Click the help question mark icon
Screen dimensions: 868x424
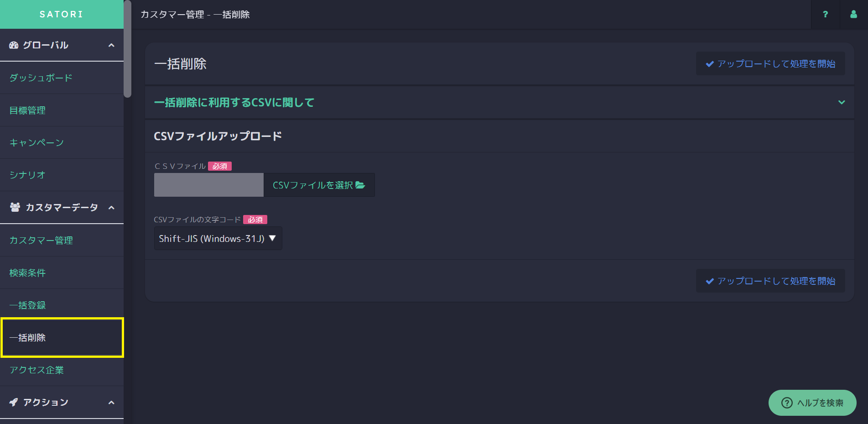pyautogui.click(x=825, y=15)
